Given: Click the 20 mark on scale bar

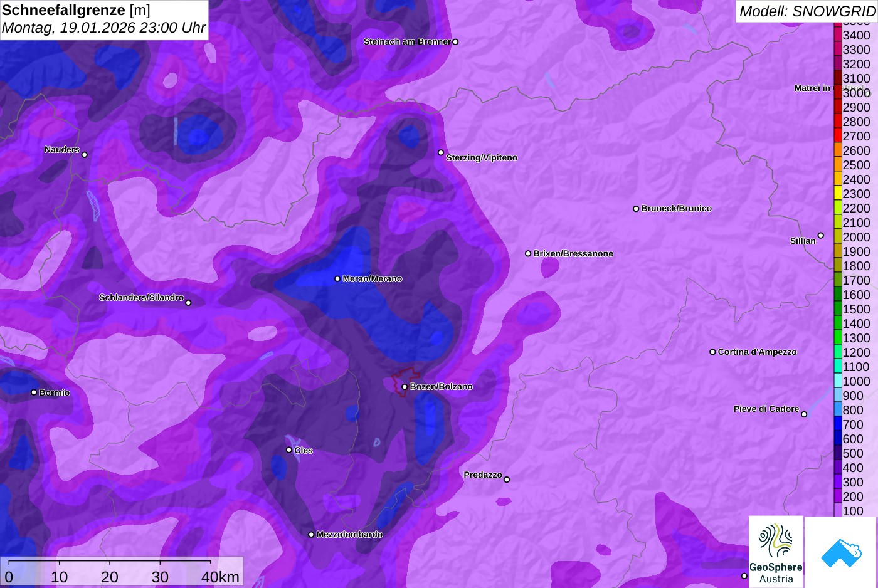Looking at the screenshot, I should 110,577.
